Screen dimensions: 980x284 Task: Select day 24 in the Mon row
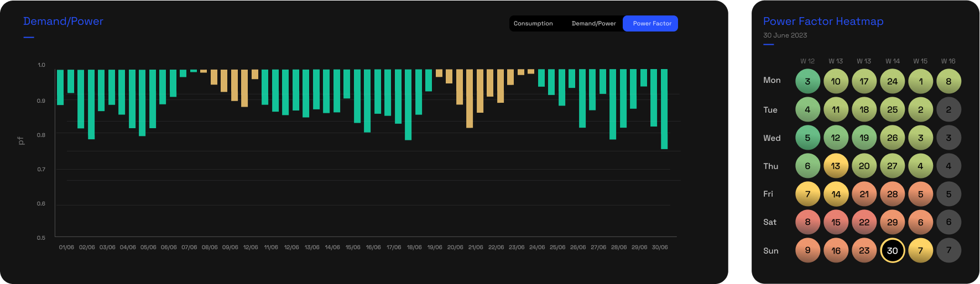pos(892,81)
